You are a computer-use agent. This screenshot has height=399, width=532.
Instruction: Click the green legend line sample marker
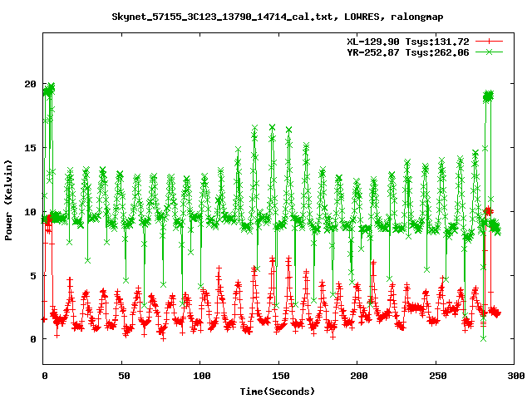pyautogui.click(x=489, y=52)
